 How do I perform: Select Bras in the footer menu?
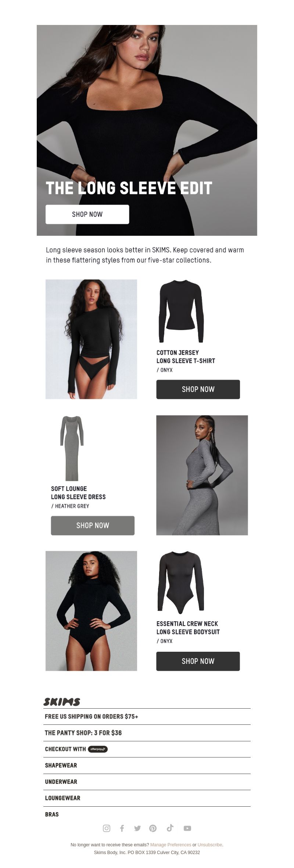tap(147, 814)
